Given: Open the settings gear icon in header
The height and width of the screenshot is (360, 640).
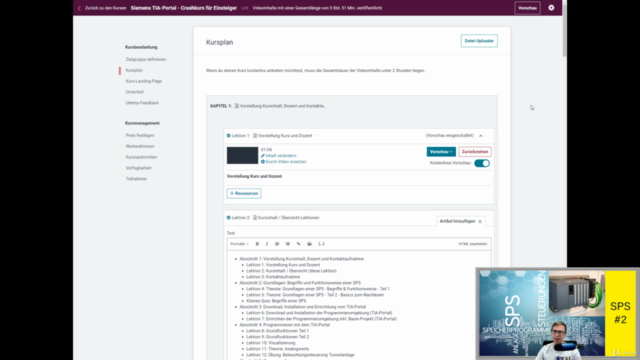Looking at the screenshot, I should click(x=551, y=8).
